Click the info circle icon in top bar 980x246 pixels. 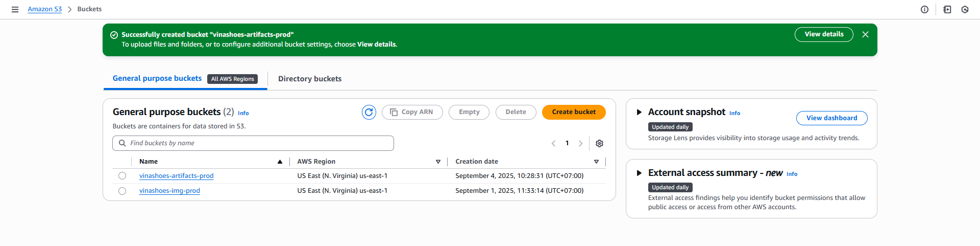tap(924, 9)
